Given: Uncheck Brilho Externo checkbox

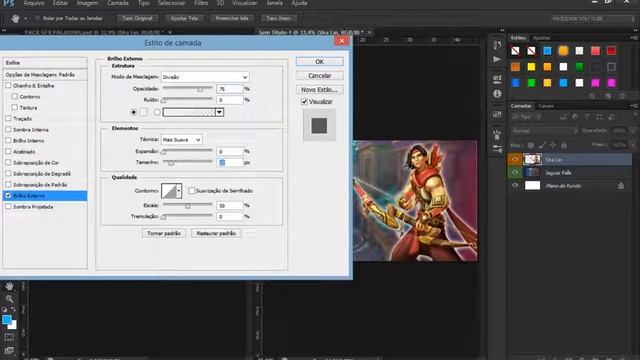Looking at the screenshot, I should coord(8,196).
